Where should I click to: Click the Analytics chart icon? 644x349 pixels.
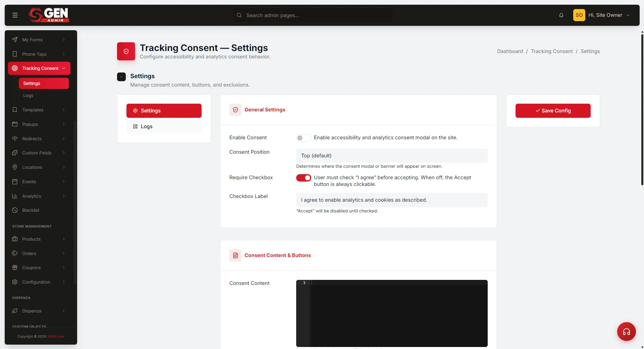(15, 196)
